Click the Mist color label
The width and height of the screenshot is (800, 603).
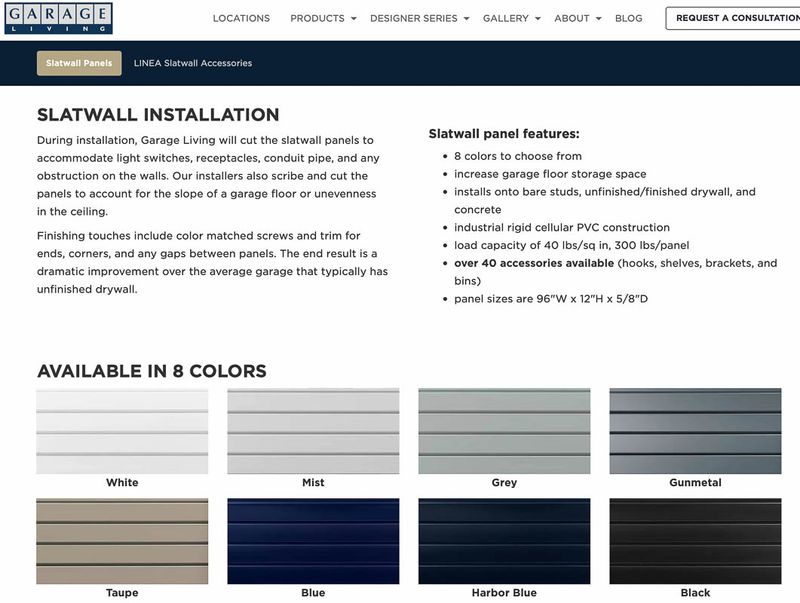[x=313, y=483]
